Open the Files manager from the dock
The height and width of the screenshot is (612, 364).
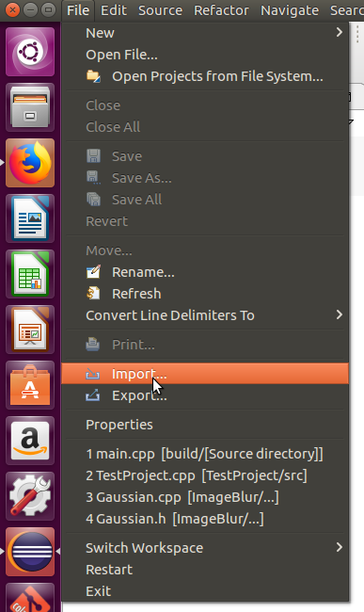tap(30, 107)
